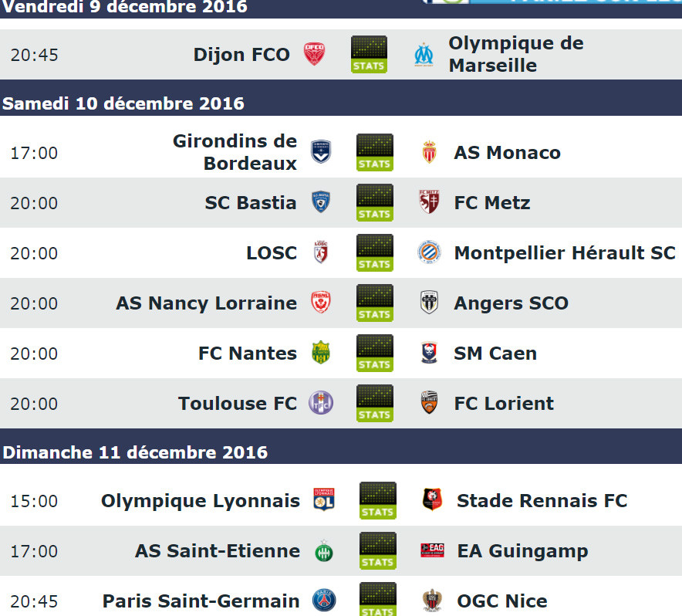Click the Paris Saint-Germain logo

(324, 601)
